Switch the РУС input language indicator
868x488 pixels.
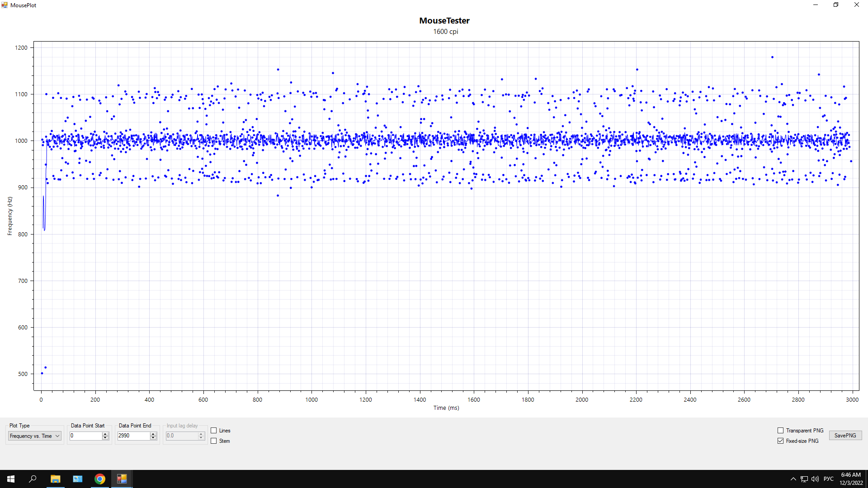[x=828, y=479]
